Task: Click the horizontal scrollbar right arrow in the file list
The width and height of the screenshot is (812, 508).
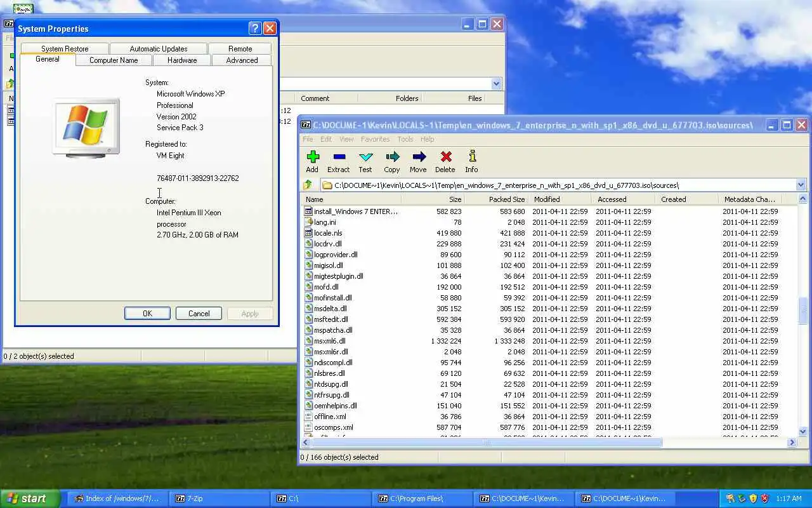Action: click(792, 443)
